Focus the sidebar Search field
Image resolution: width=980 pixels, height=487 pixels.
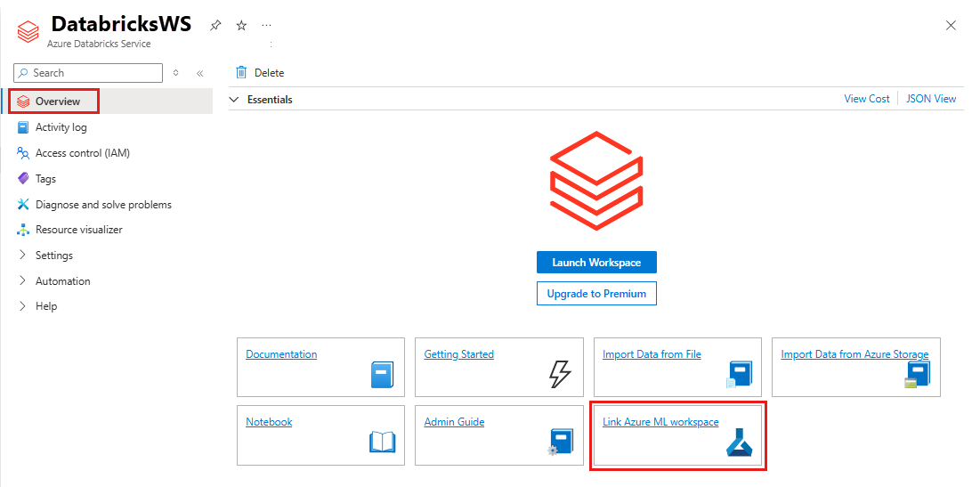[88, 73]
